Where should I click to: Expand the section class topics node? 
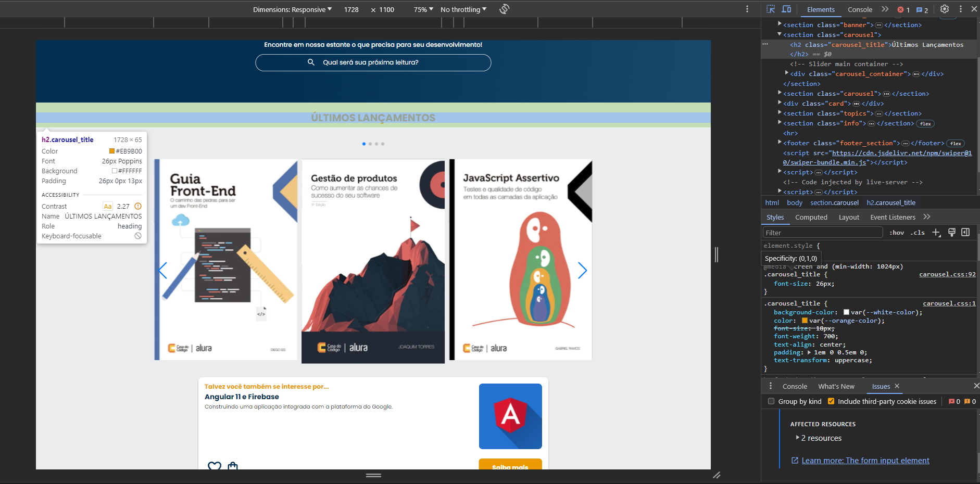click(x=780, y=113)
